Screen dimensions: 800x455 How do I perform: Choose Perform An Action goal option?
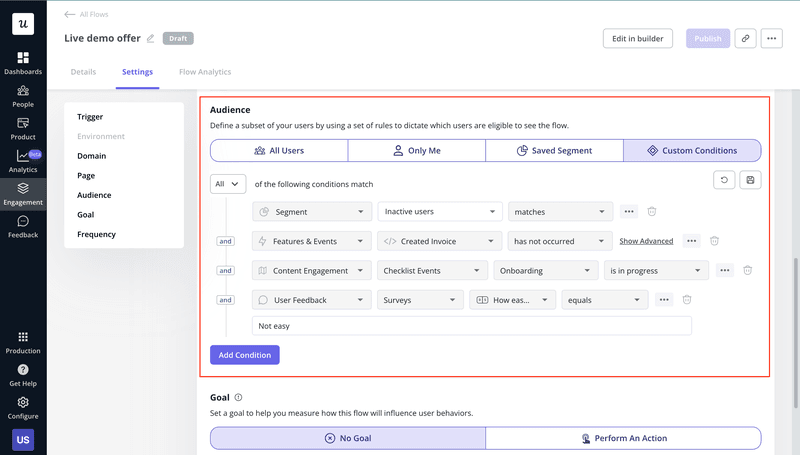[x=623, y=438]
